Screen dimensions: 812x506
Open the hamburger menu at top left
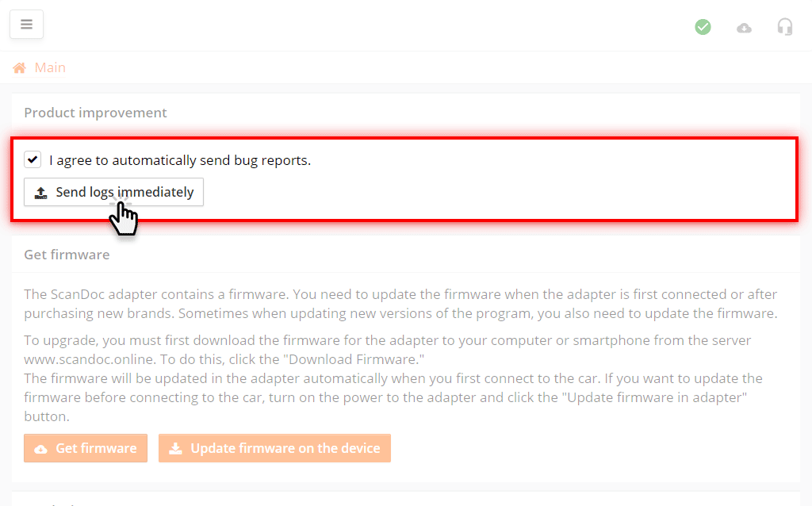coord(26,25)
